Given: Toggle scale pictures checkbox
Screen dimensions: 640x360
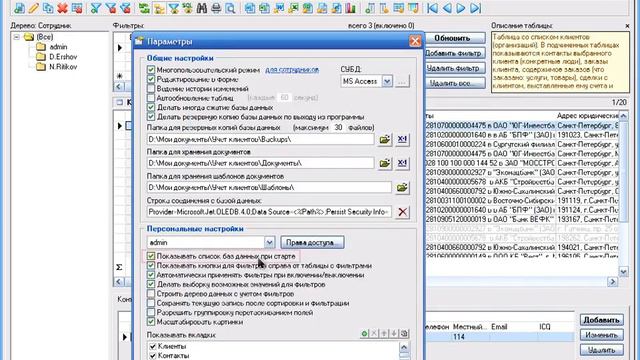Looking at the screenshot, I should click(151, 322).
